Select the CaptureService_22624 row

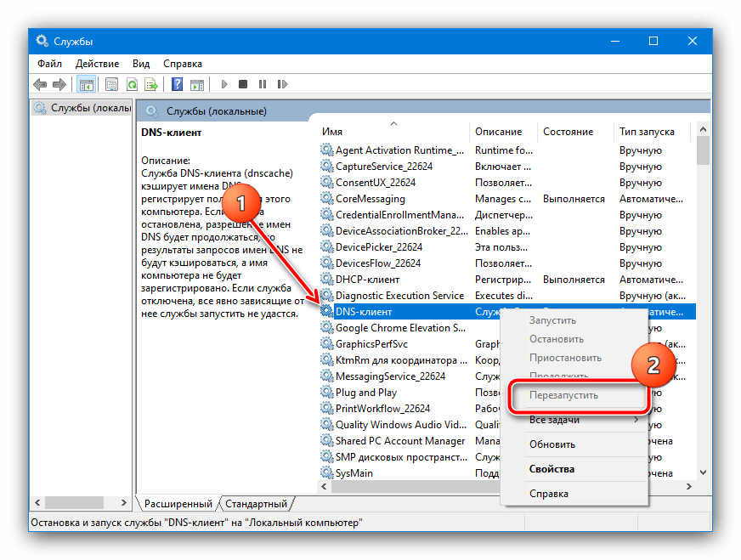507,167
